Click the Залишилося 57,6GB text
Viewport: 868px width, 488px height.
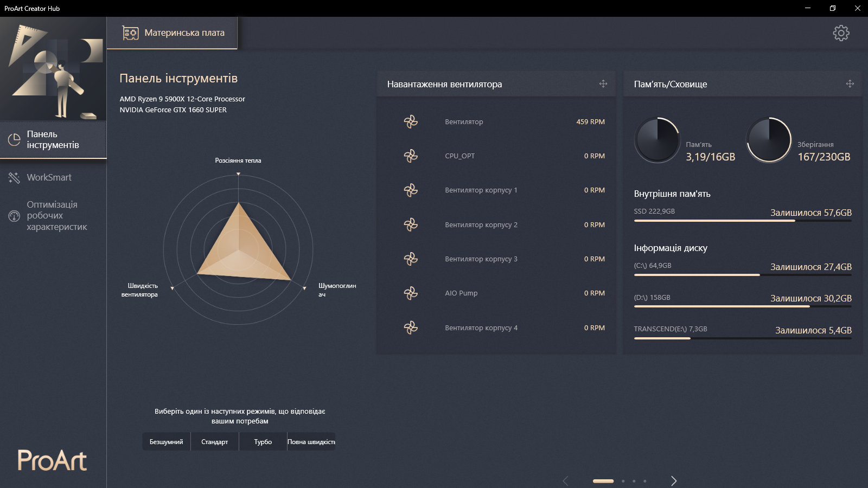(811, 213)
